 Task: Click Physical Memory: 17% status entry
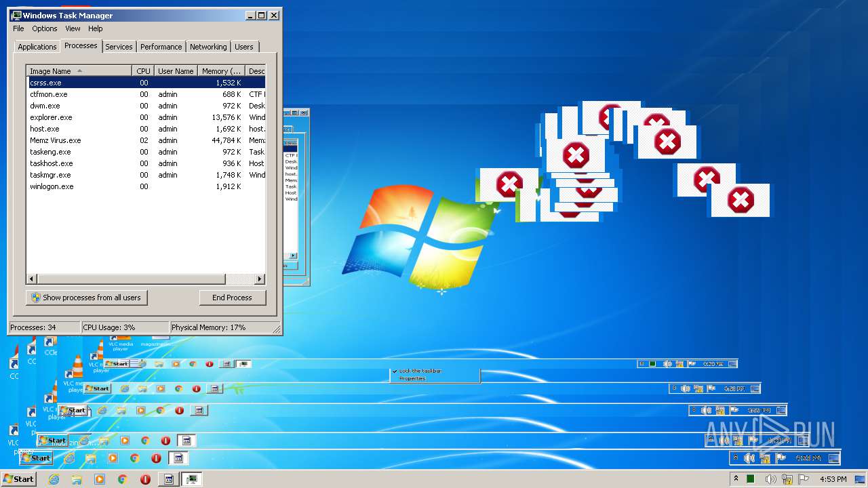coord(220,327)
